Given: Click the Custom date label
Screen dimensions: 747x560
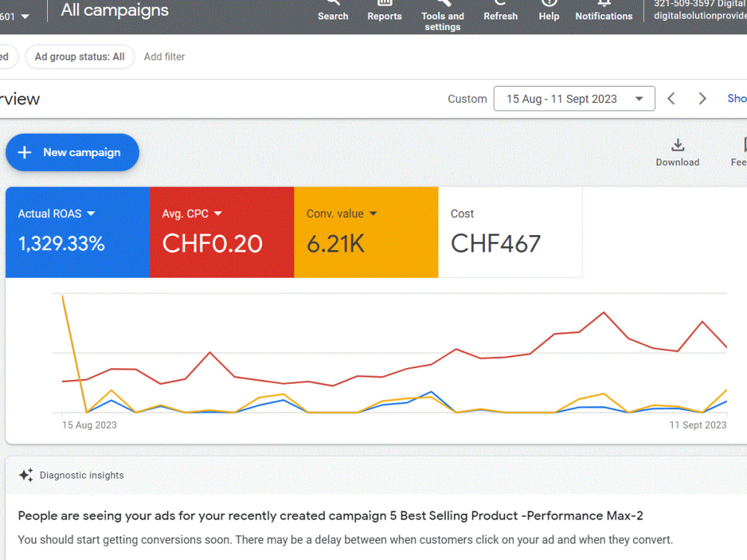Looking at the screenshot, I should coord(467,99).
